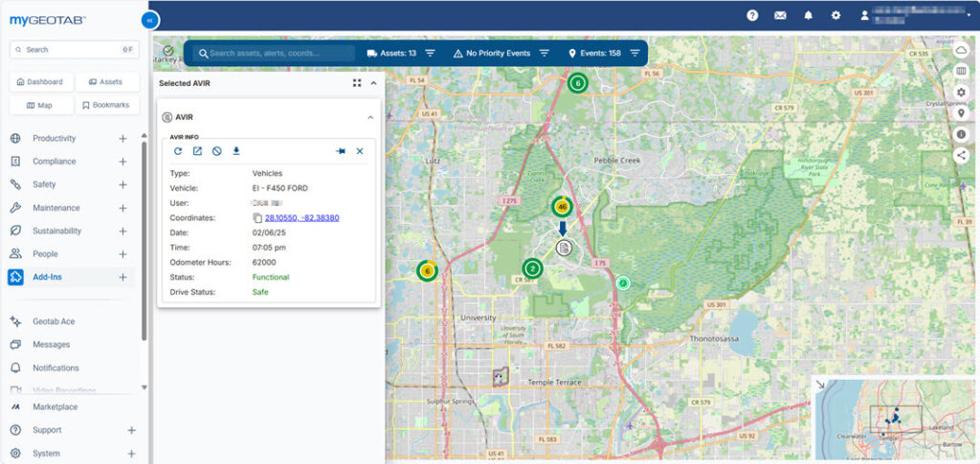Expand the Compliance plus icon
Viewport: 980px width, 464px height.
[122, 162]
